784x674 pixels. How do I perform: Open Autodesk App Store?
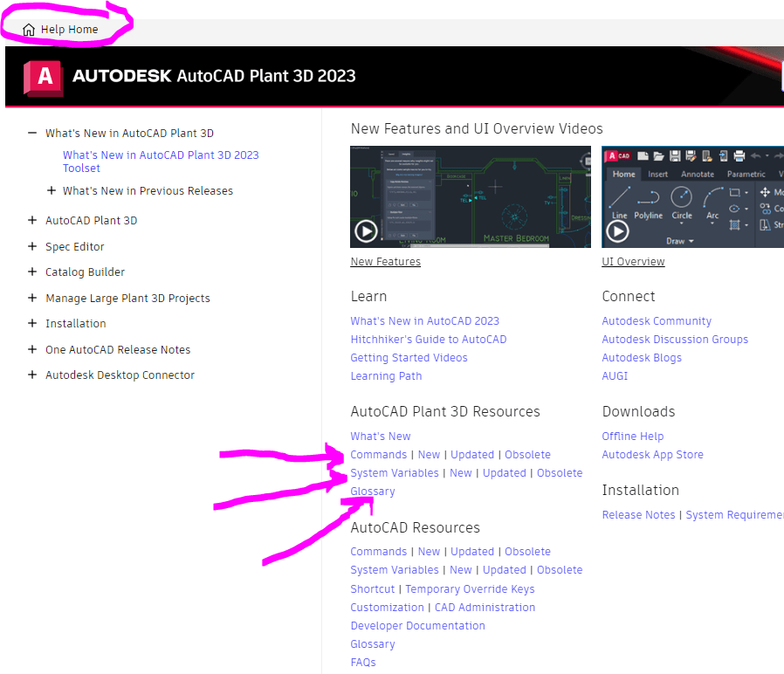pos(652,455)
